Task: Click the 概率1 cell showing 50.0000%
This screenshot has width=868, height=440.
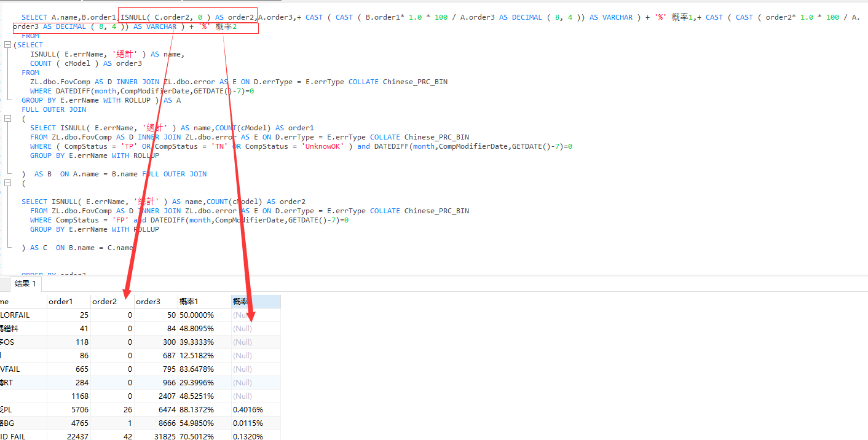Action: [x=205, y=315]
